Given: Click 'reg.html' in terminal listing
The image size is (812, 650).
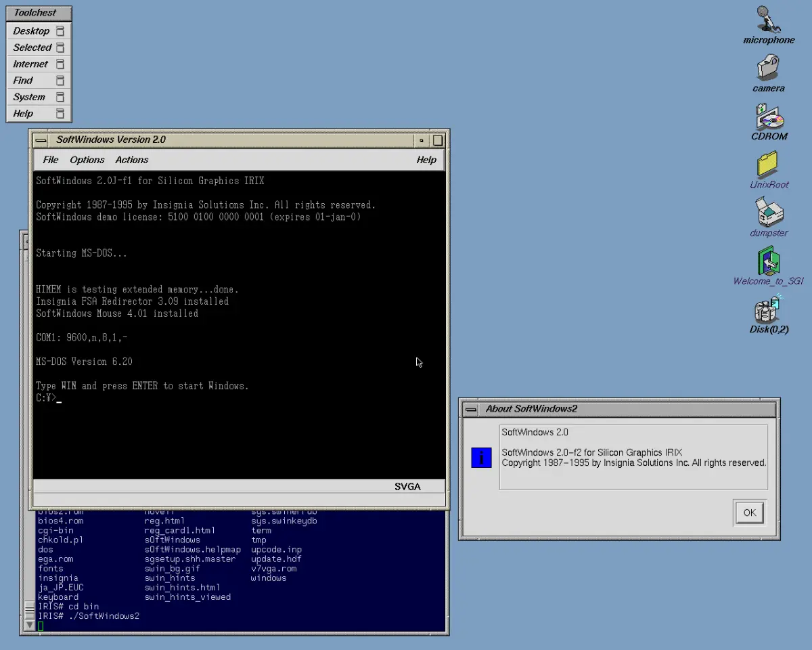Looking at the screenshot, I should [x=164, y=521].
